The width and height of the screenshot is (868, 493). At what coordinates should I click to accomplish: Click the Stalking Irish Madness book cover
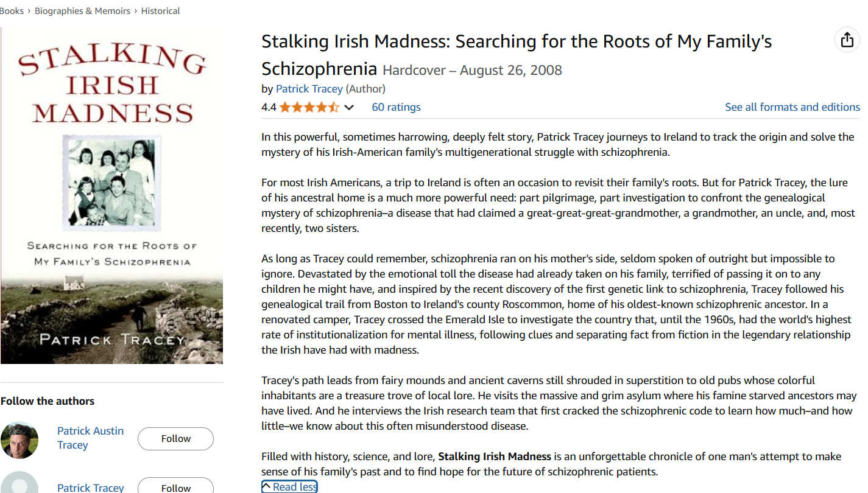(112, 196)
